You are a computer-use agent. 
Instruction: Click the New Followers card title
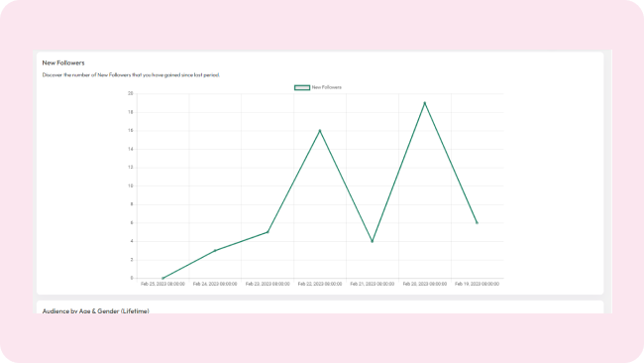point(63,62)
